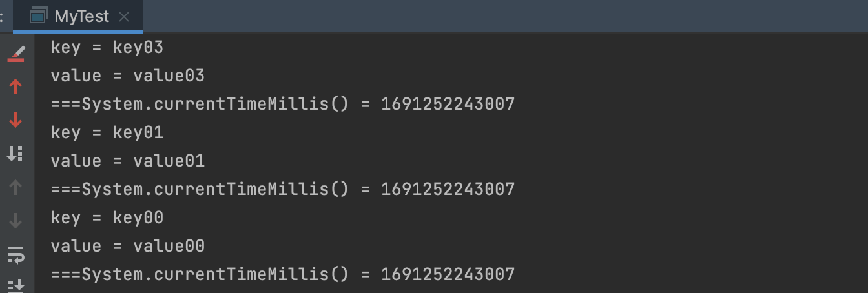Viewport: 868px width, 293px height.
Task: Click the 'key = key00' output line
Action: [x=107, y=217]
